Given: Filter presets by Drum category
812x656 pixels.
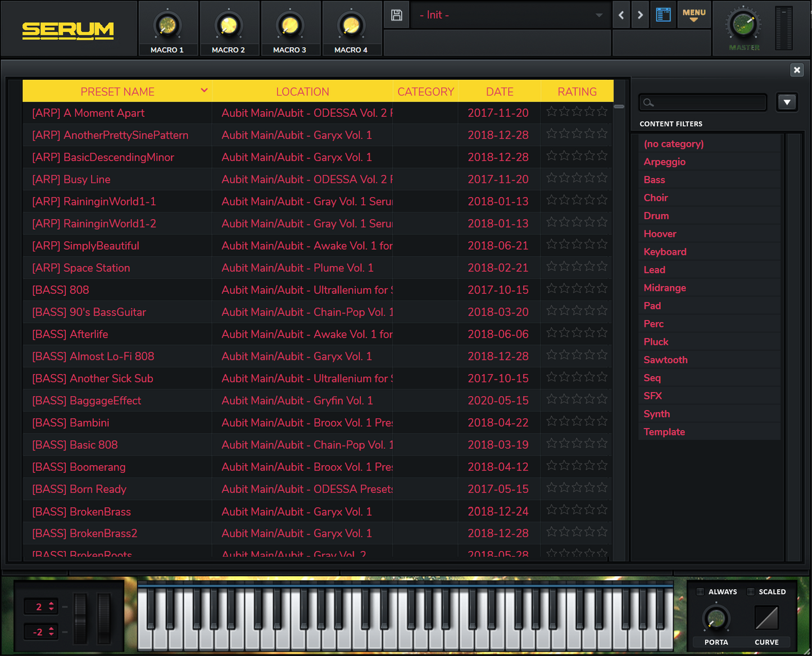Looking at the screenshot, I should click(x=709, y=216).
